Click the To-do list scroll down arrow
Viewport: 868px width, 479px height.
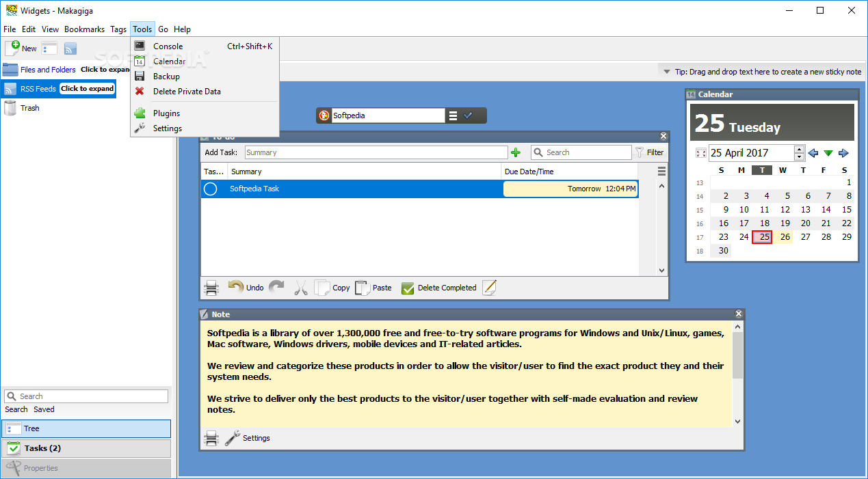click(x=661, y=271)
